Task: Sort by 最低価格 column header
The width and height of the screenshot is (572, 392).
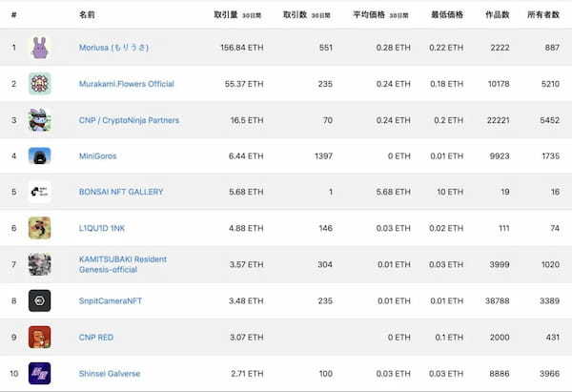Action: click(447, 15)
